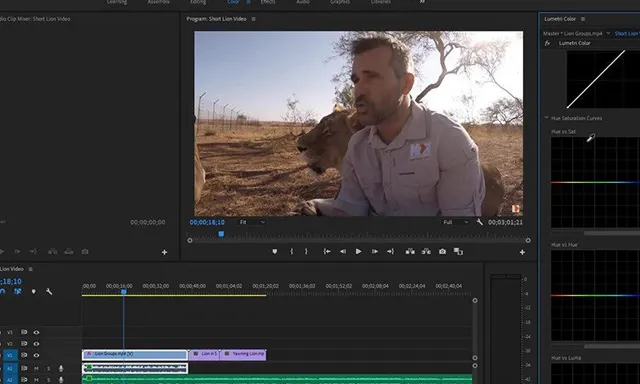Image resolution: width=640 pixels, height=384 pixels.
Task: Click the fx badge beside Lumetri Color
Action: (547, 43)
